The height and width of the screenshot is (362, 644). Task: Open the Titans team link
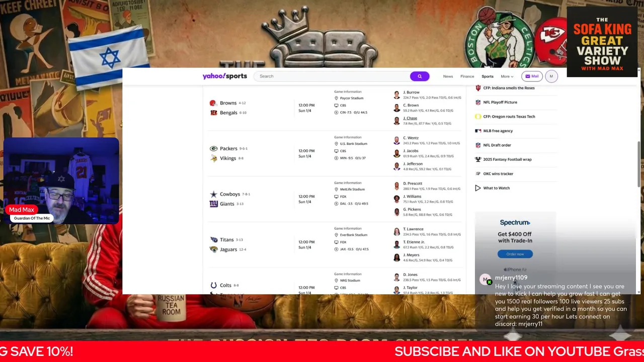tap(227, 240)
